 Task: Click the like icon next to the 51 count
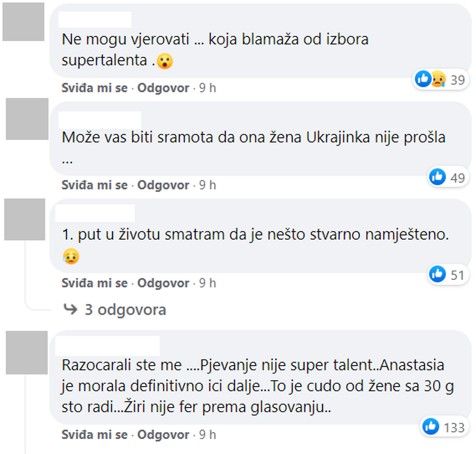tap(437, 274)
